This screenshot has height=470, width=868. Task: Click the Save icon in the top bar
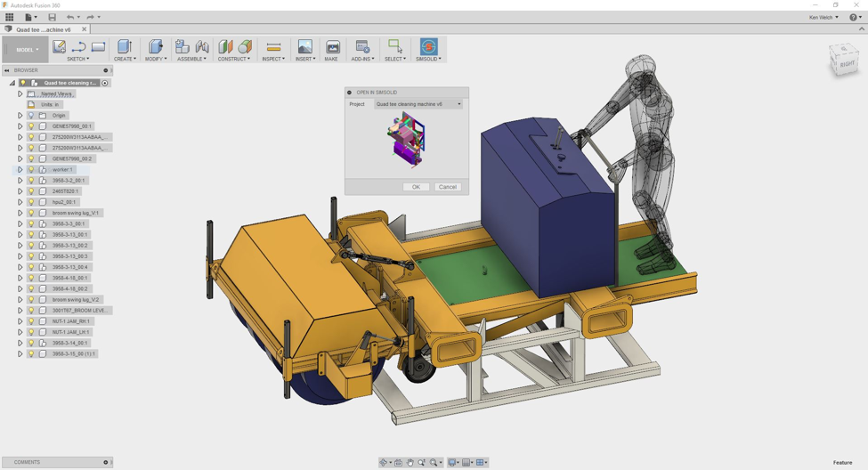[x=52, y=17]
